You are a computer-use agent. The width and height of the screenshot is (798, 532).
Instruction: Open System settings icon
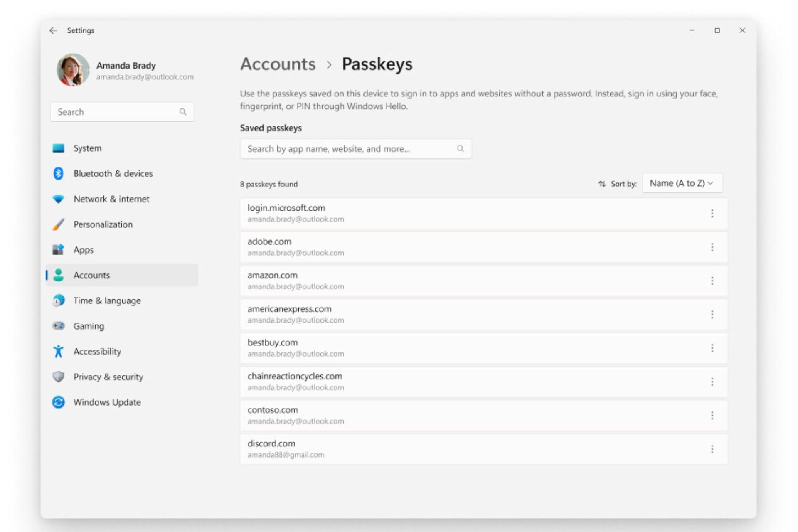59,148
